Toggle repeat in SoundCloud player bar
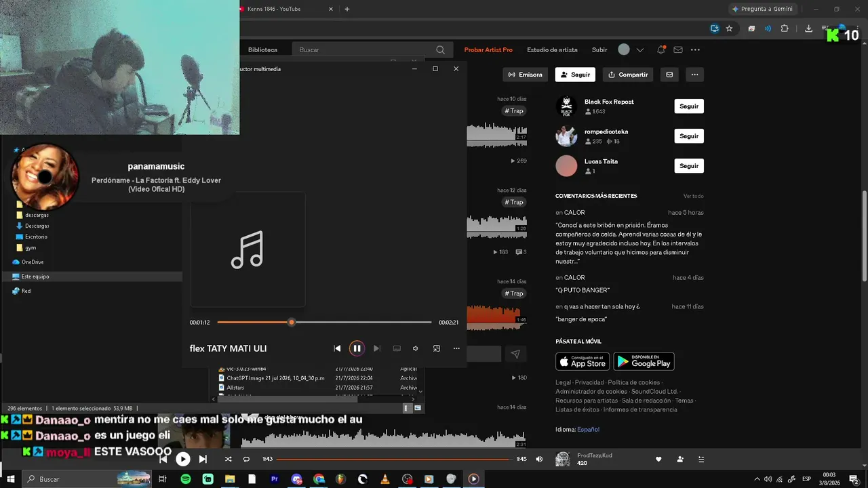 tap(246, 459)
